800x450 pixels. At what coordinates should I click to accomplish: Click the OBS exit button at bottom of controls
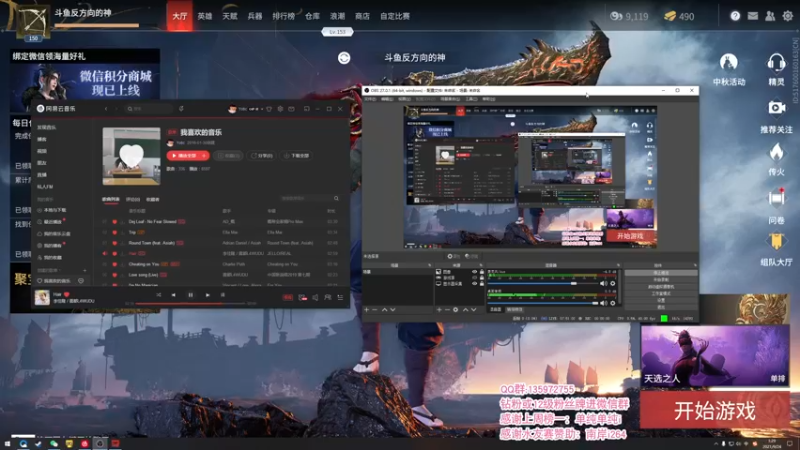(x=661, y=307)
